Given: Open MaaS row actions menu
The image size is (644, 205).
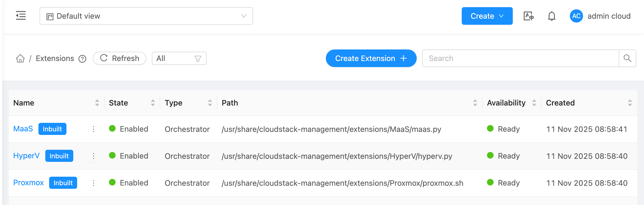Looking at the screenshot, I should (94, 129).
